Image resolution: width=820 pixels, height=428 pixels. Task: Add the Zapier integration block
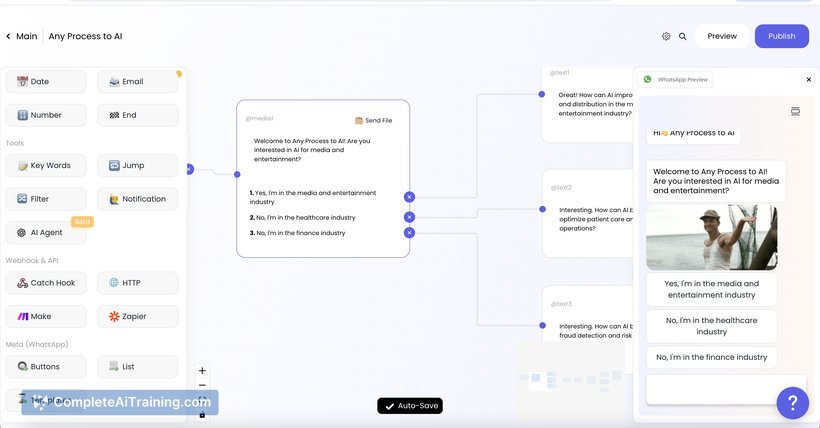[x=138, y=316]
